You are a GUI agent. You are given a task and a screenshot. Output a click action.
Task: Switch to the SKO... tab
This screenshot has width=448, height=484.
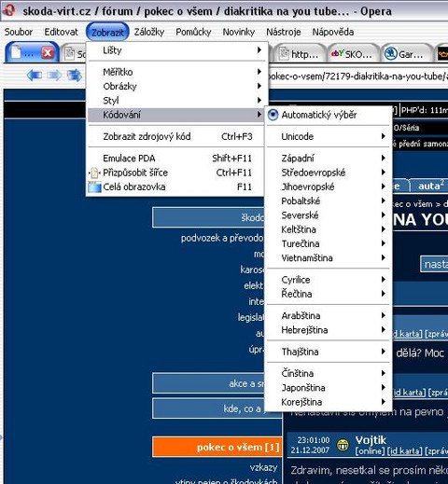[353, 54]
